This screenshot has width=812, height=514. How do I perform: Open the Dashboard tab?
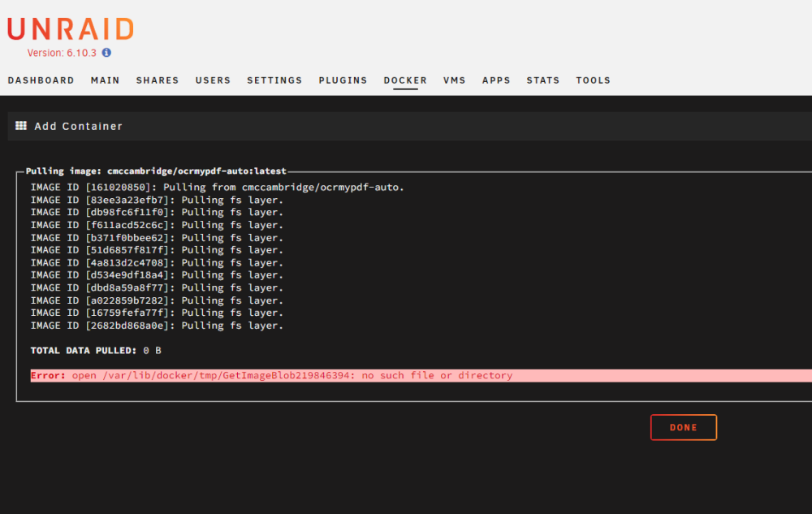pos(41,80)
